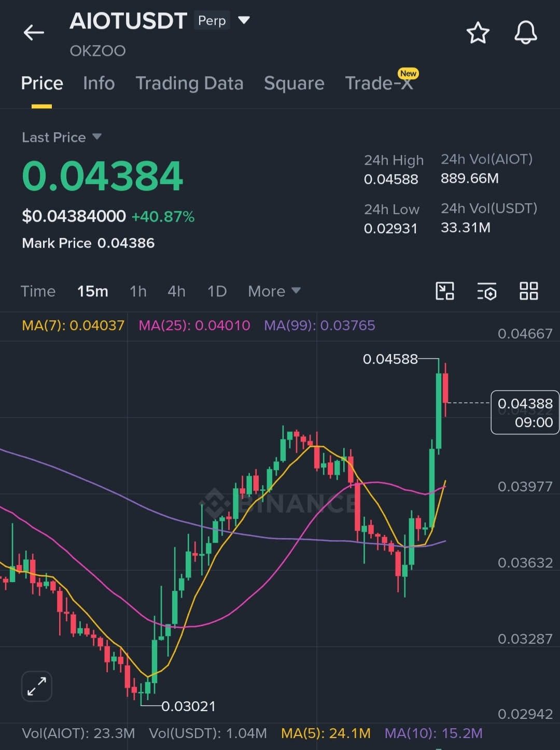
Task: Tap the large 0.04384 last price
Action: click(x=102, y=176)
